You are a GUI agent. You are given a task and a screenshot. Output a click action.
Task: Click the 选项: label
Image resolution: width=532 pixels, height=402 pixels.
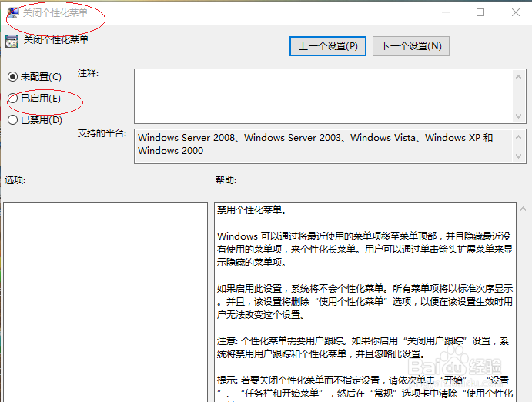point(15,179)
